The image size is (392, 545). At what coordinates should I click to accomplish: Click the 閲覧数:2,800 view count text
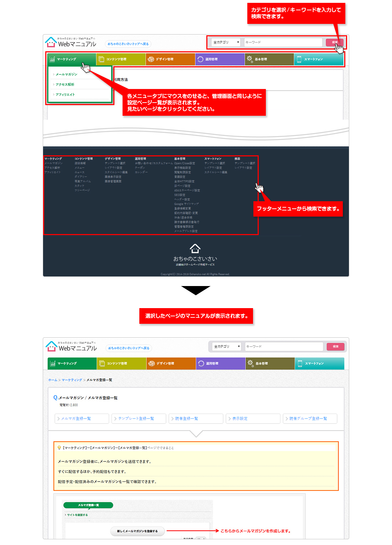(69, 405)
